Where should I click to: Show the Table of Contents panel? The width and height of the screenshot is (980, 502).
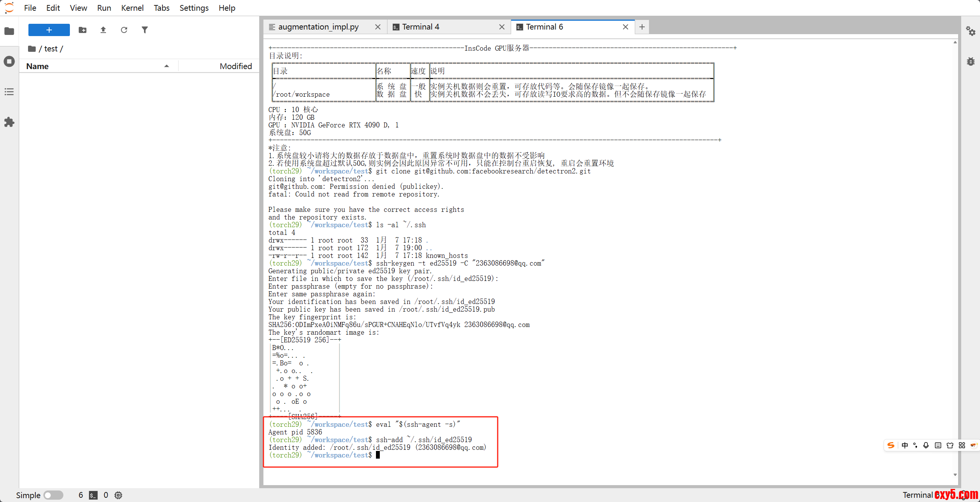click(9, 92)
